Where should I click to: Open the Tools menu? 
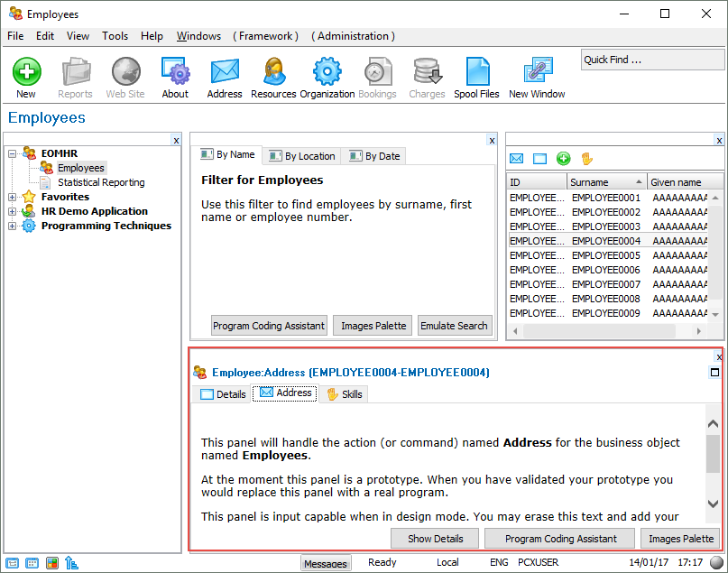point(115,36)
